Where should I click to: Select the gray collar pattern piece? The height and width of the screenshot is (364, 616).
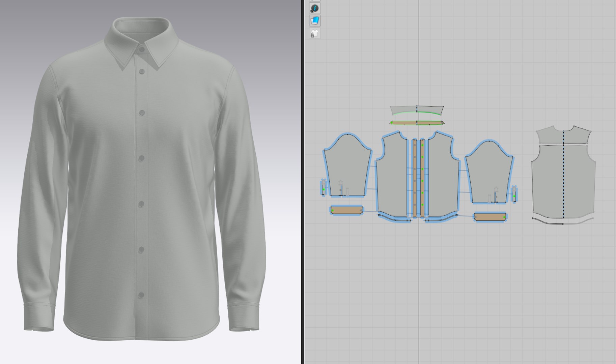pos(417,111)
